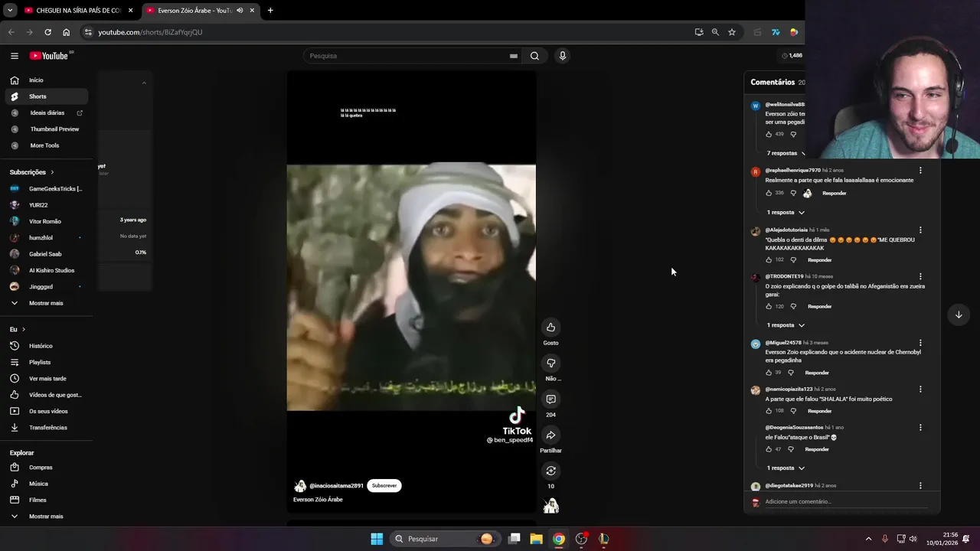Reply to the @namicopiazita123 comment
The image size is (980, 551).
pyautogui.click(x=819, y=411)
